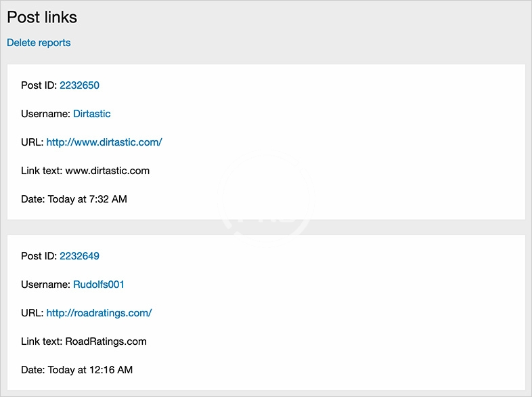This screenshot has width=532, height=397.
Task: Open the http://www.dirtastic.com/ URL link
Action: (x=104, y=142)
